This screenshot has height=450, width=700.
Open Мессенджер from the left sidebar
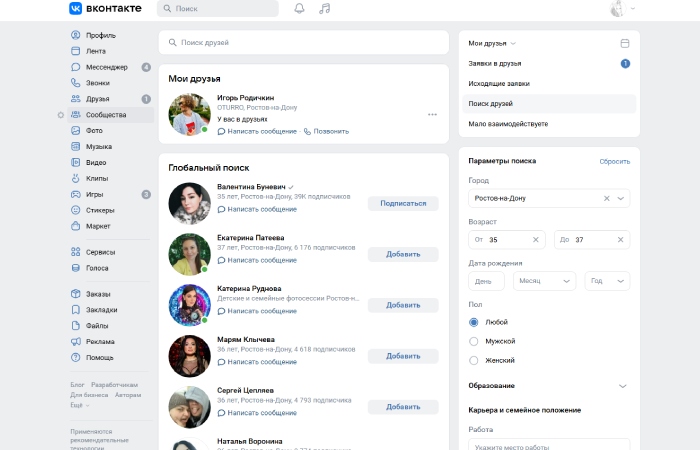tap(106, 67)
